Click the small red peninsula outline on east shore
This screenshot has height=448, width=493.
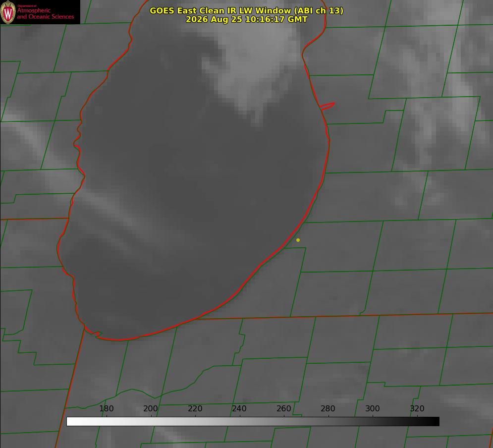tap(328, 106)
